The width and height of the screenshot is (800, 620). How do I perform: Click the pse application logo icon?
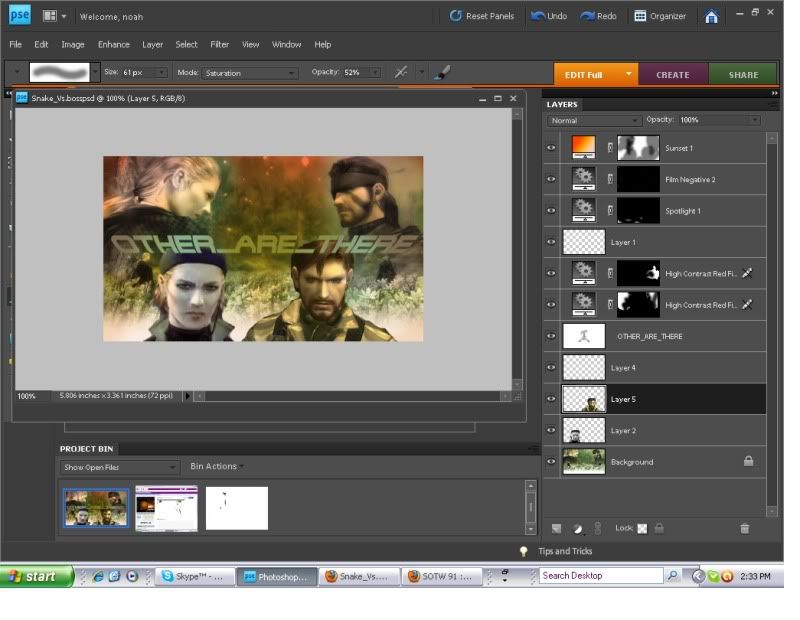(19, 15)
